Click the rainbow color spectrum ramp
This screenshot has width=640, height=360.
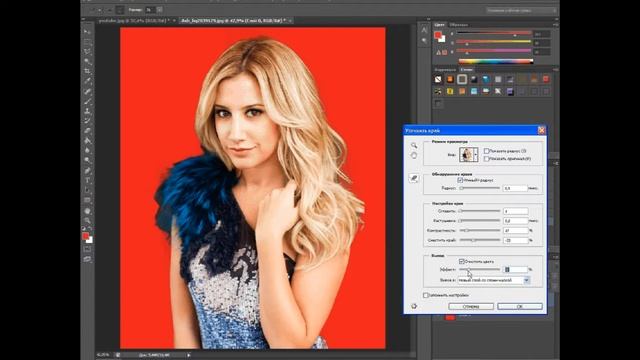point(496,61)
